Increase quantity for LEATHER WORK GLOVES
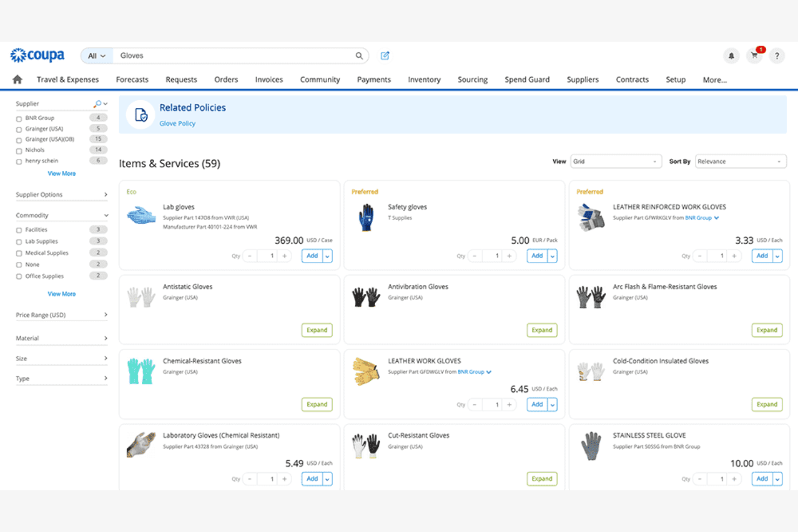Image resolution: width=798 pixels, height=532 pixels. (510, 405)
